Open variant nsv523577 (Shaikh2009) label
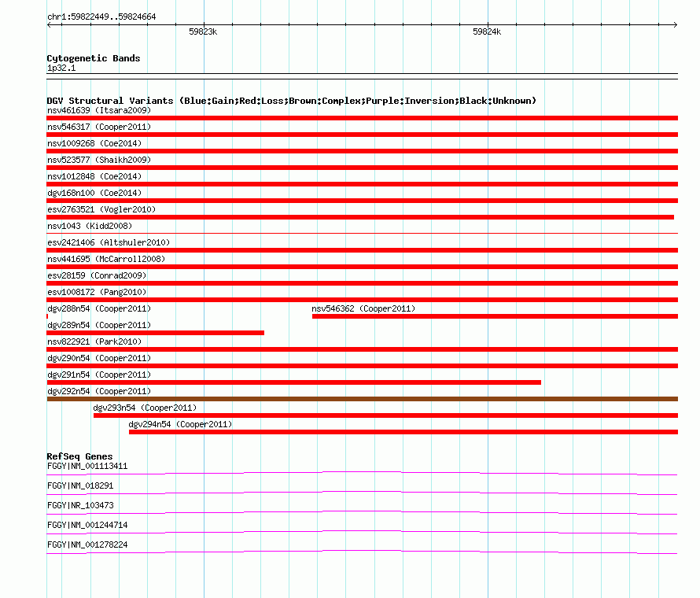 point(99,160)
